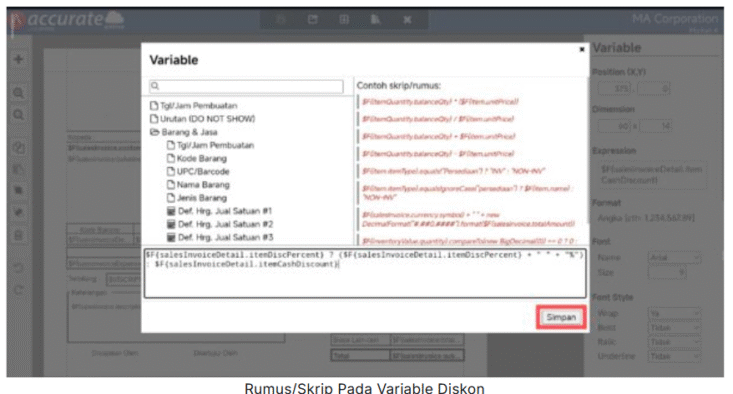Screen dimensions: 733x394
Task: Select Jenis Barang variable
Action: [x=197, y=198]
